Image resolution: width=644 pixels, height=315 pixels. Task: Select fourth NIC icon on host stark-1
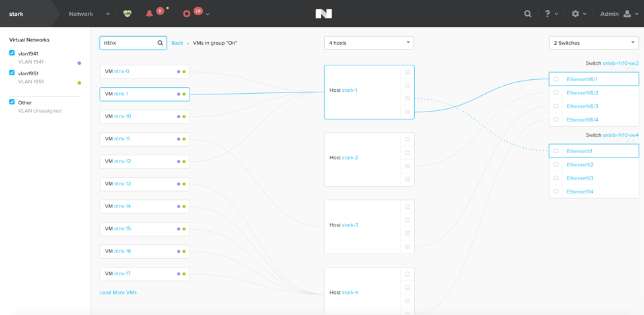[408, 112]
